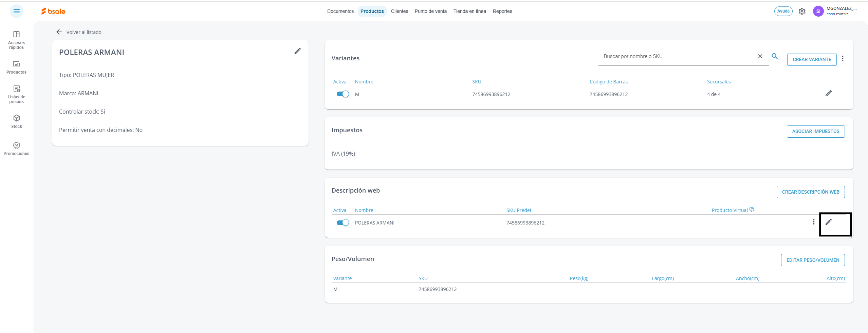Click Código de Barras column header

609,82
